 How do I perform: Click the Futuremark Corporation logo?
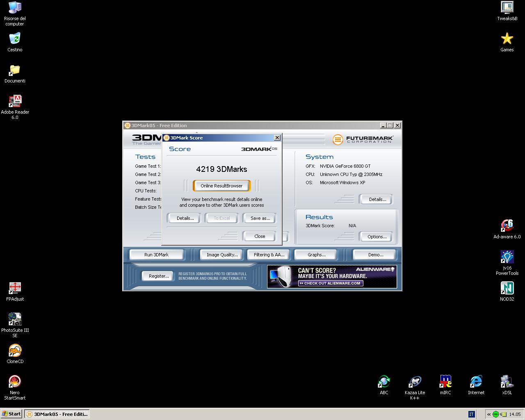(363, 139)
